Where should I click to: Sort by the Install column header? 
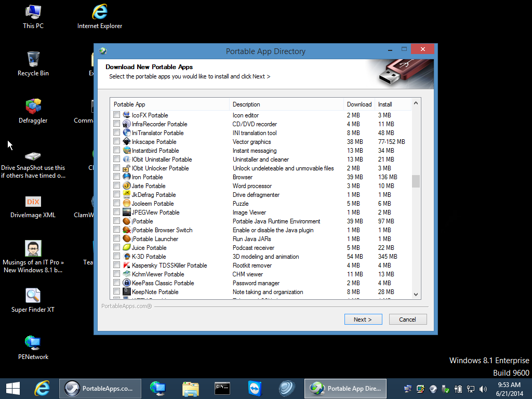coord(393,104)
